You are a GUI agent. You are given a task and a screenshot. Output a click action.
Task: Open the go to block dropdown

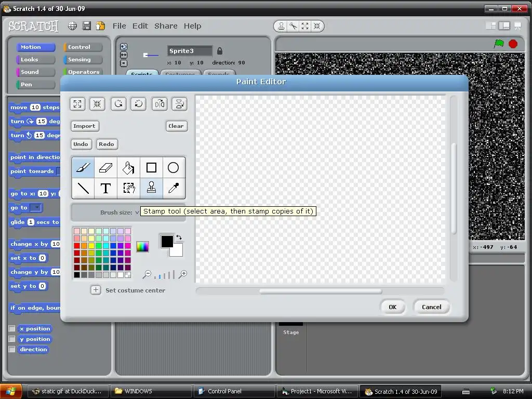tap(35, 207)
